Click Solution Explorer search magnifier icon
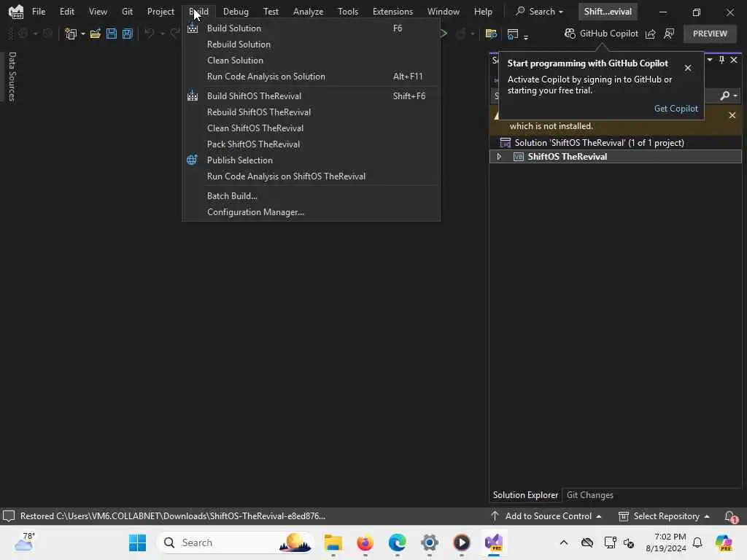The image size is (747, 560). click(724, 96)
